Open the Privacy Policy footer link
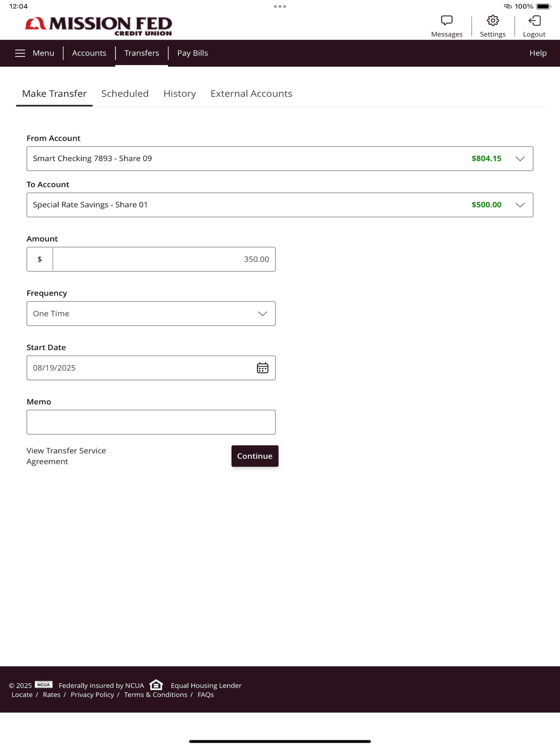Viewport: 560px width, 747px height. [x=92, y=695]
